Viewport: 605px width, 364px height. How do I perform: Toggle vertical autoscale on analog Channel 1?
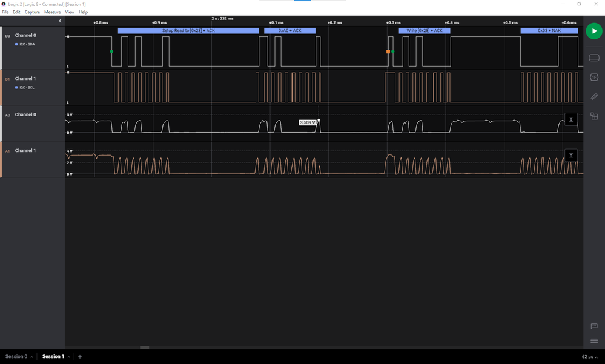[571, 155]
